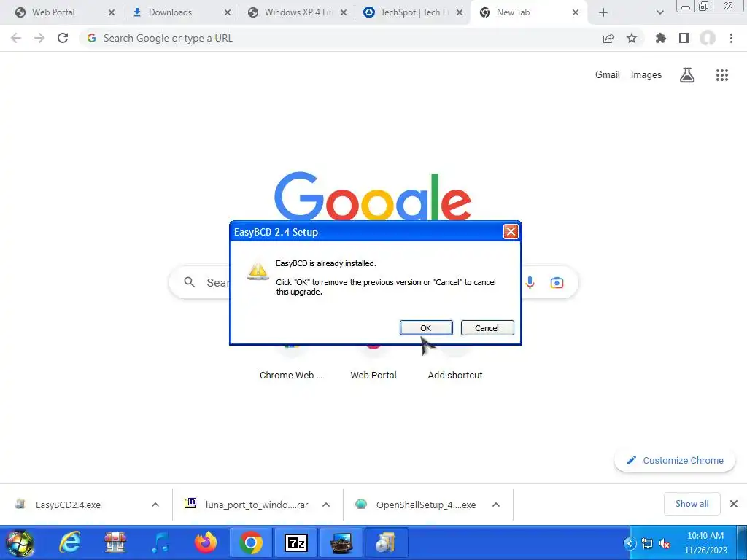Open the downloaded EasyBCD2.4.exe file

pyautogui.click(x=68, y=505)
